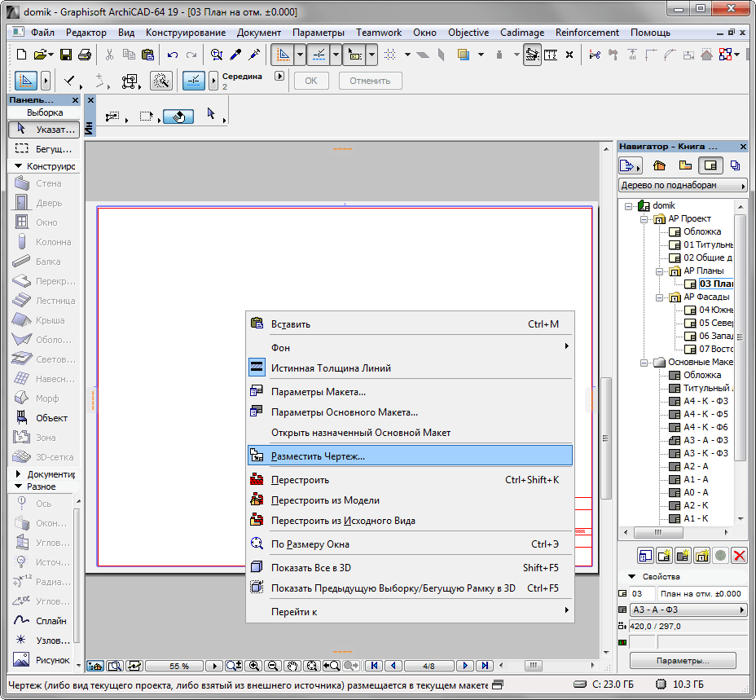
Task: Go to the next layout arrow button
Action: (465, 666)
